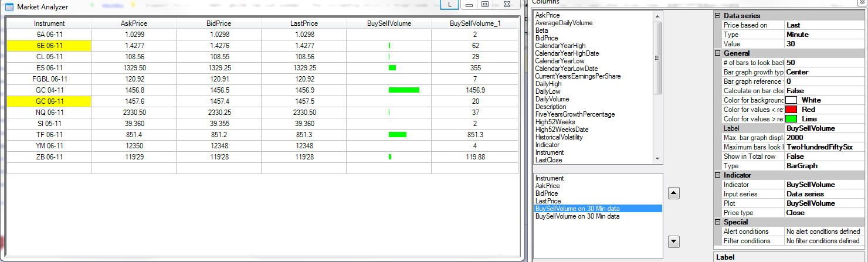Sort by the Instrument column header
Image resolution: width=868 pixels, height=262 pixels.
49,23
